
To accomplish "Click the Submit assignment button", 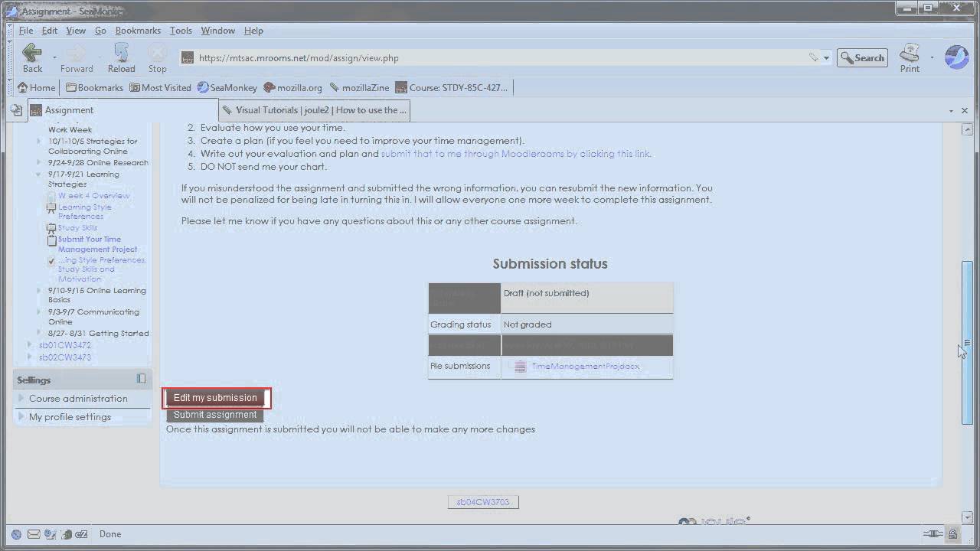I will (x=215, y=415).
